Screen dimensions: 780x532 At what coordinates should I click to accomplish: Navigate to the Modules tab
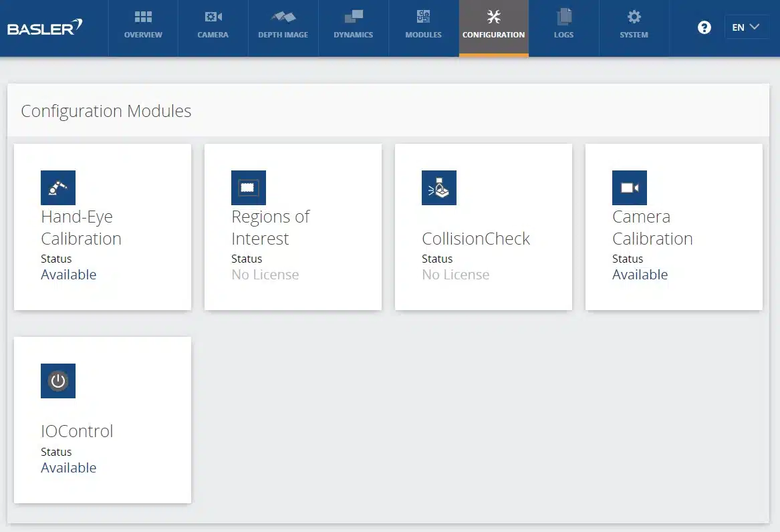click(423, 25)
